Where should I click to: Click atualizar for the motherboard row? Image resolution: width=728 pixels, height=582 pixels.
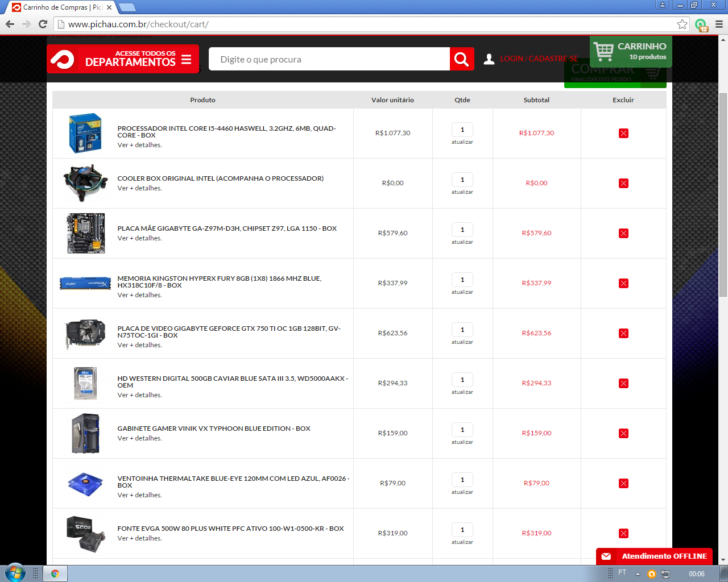point(462,242)
